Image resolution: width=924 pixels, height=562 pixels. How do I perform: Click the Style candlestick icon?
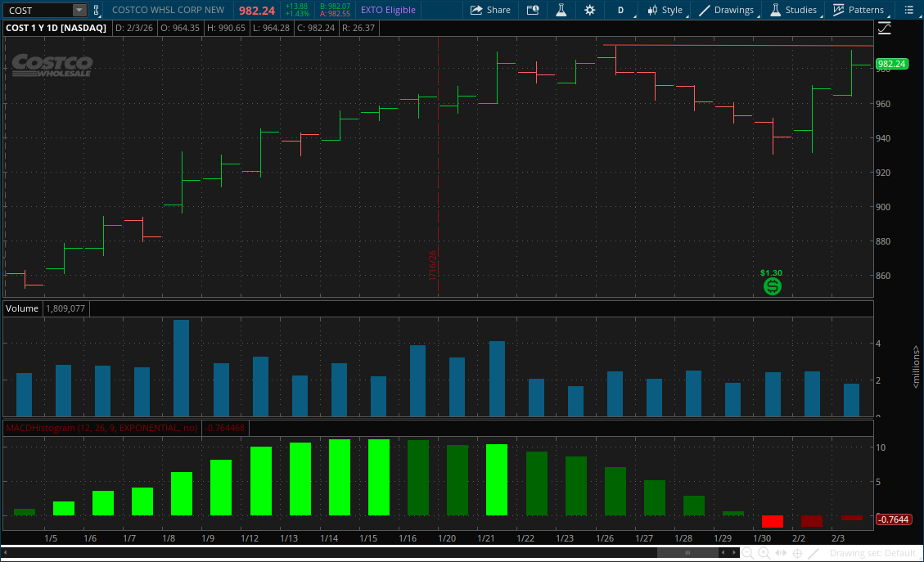[652, 10]
